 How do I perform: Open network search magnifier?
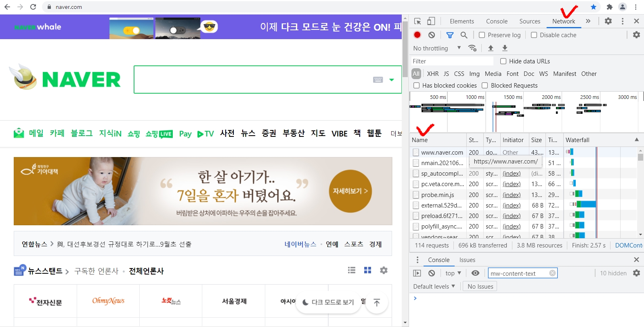point(464,35)
